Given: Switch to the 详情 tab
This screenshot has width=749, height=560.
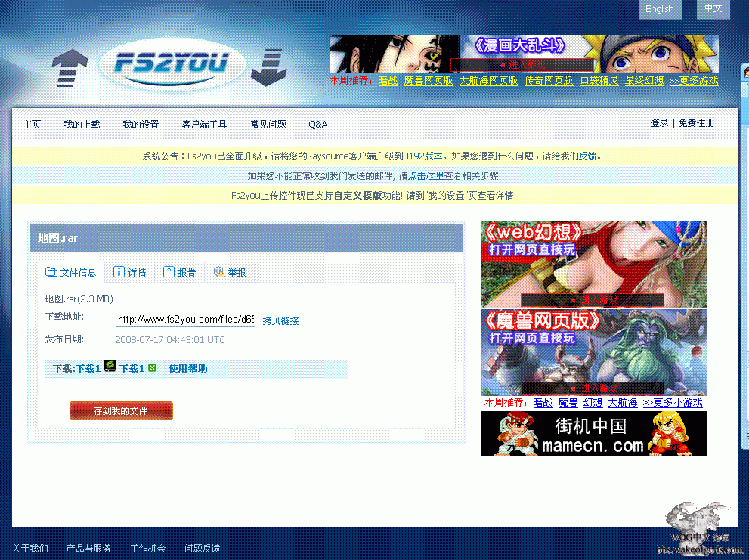Looking at the screenshot, I should [130, 272].
